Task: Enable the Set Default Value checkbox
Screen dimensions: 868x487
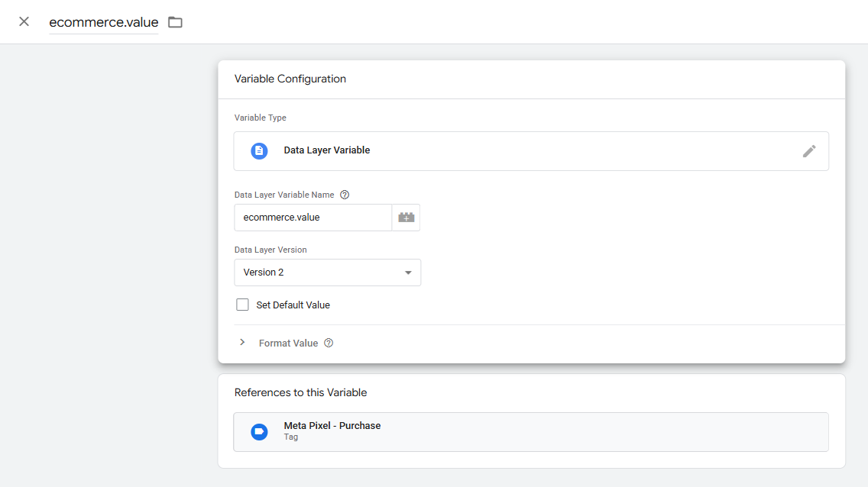Action: click(242, 304)
